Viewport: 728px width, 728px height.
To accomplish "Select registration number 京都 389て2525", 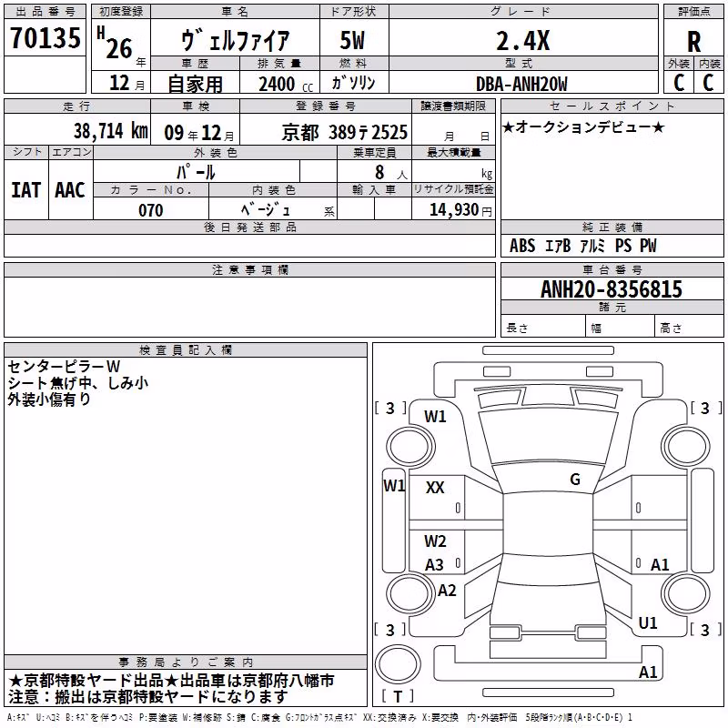I will coord(345,133).
